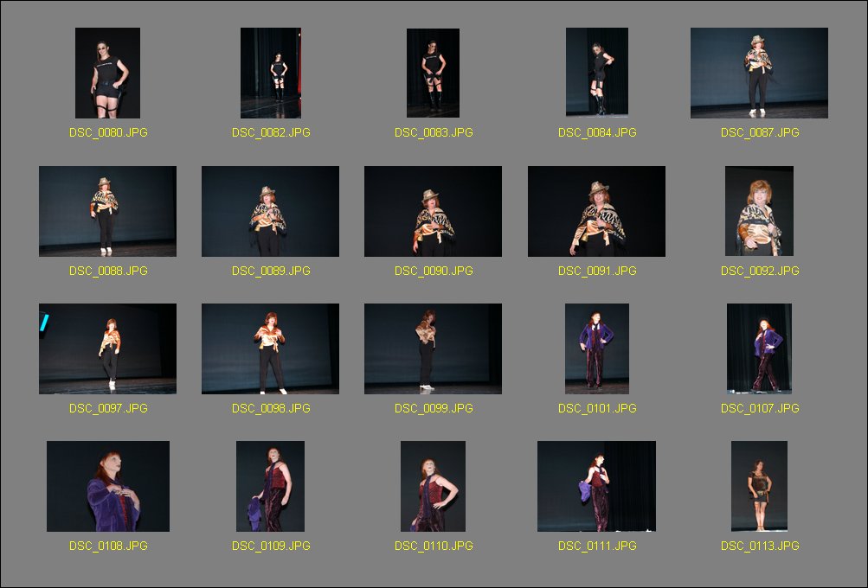Select the DSC_0082.JPG thumbnail image
The width and height of the screenshot is (868, 588).
pos(271,73)
